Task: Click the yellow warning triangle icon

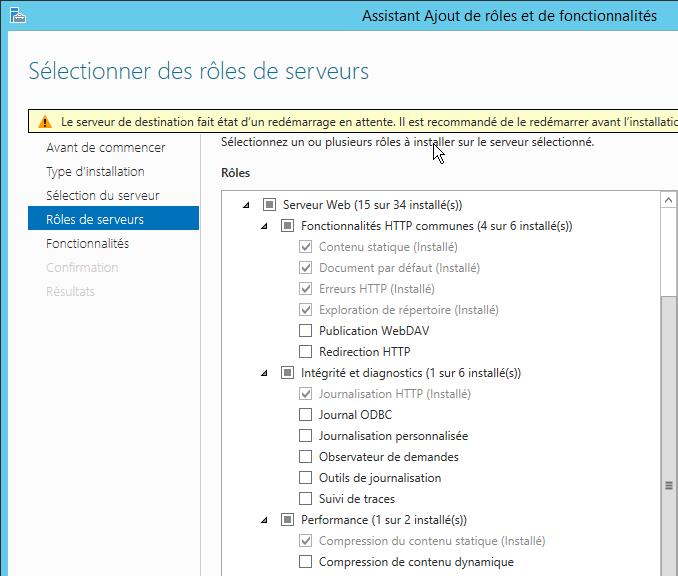Action: 45,122
